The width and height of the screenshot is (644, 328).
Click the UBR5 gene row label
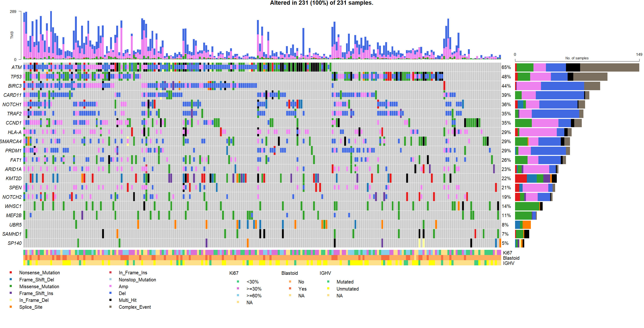pyautogui.click(x=16, y=225)
